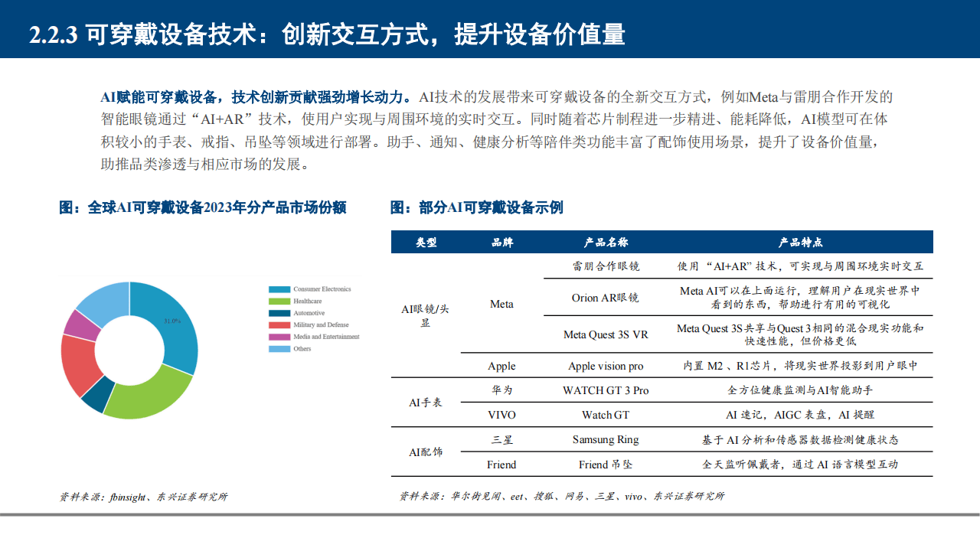Click the 'Automotive' legend label
Image resolution: width=980 pixels, height=551 pixels.
pos(309,313)
